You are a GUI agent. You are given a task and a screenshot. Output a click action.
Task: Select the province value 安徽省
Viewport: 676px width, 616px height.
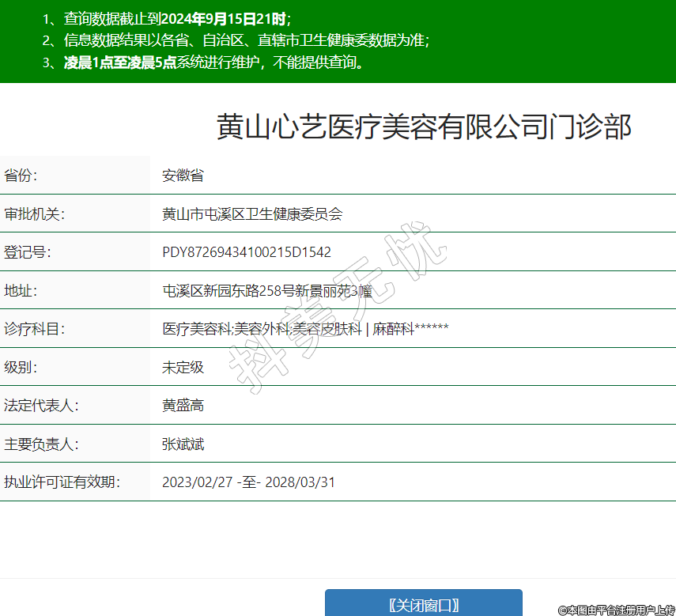click(x=183, y=176)
